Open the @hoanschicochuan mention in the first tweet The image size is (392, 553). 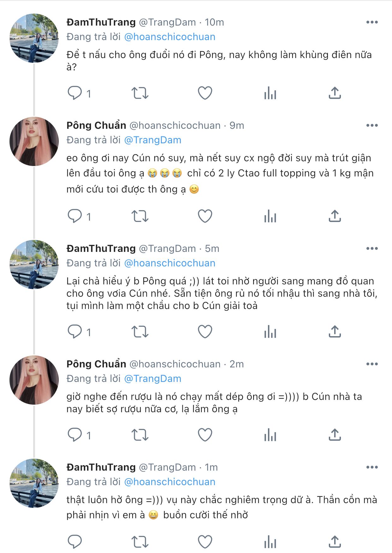click(x=169, y=37)
